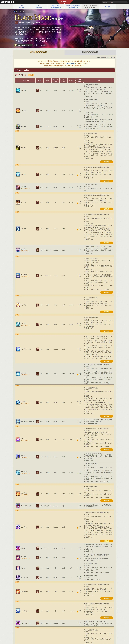Click the ゼノグロシー action icon
Viewport: 129px width, 644px height.
[18, 577]
